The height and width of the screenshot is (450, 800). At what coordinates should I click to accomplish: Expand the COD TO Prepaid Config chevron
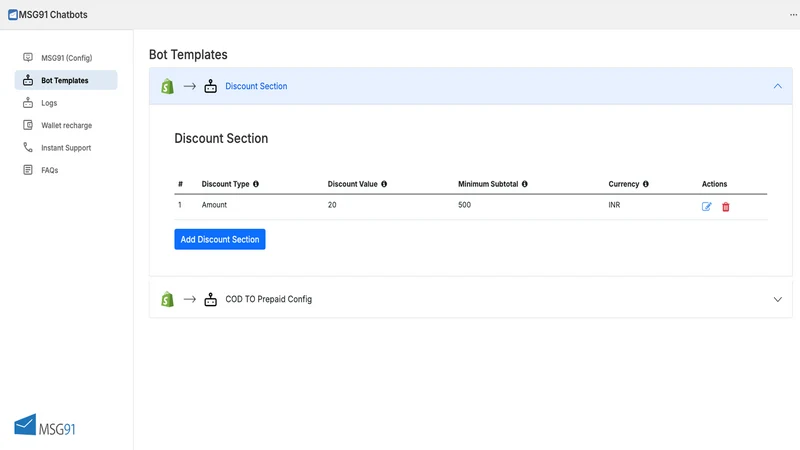[777, 299]
